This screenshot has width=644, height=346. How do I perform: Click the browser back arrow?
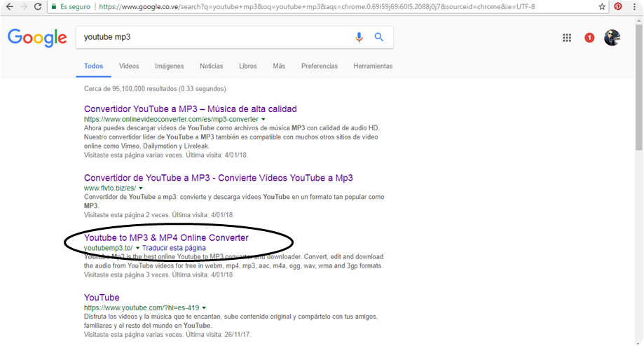pos(9,6)
